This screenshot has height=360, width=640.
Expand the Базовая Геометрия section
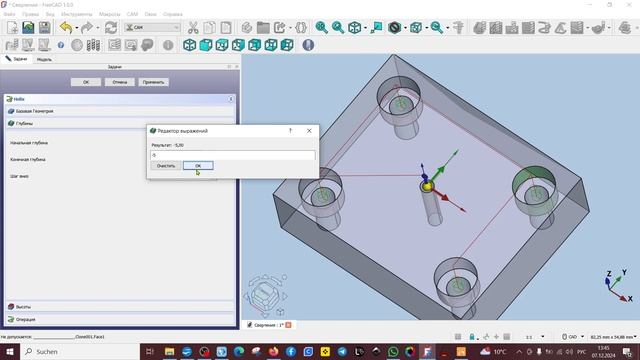click(120, 111)
